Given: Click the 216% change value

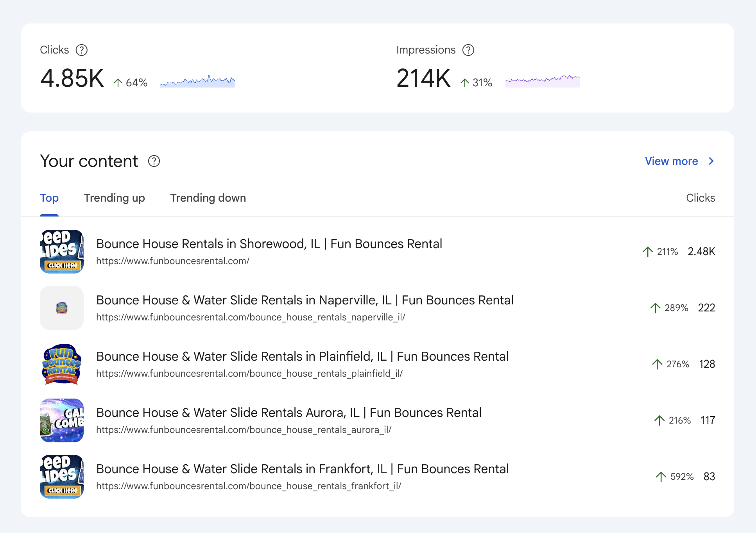Looking at the screenshot, I should point(680,420).
